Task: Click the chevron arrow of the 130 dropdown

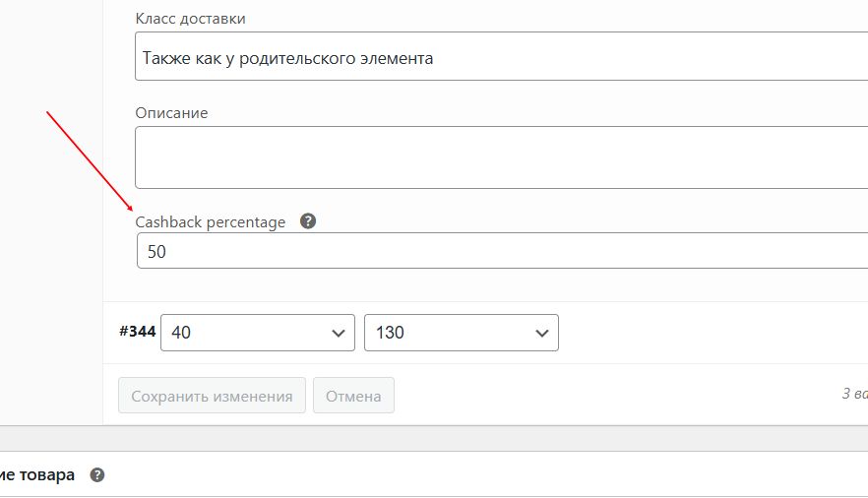Action: pos(542,333)
